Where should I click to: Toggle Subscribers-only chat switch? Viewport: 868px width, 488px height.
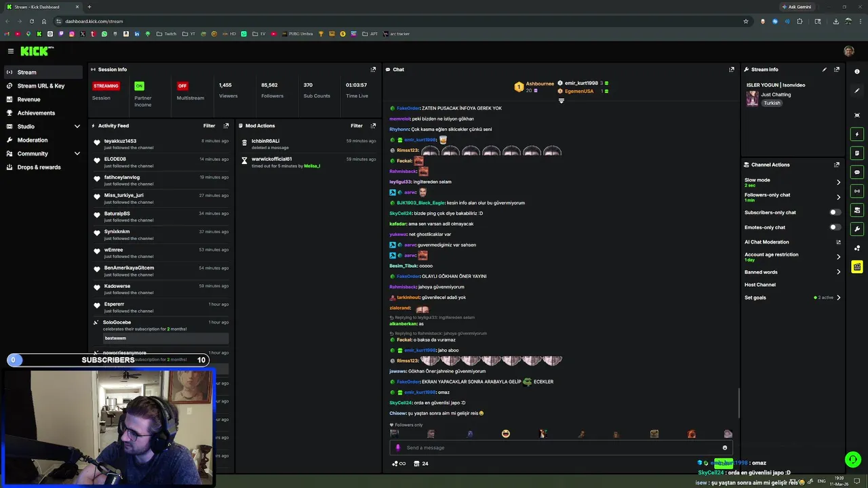coord(835,212)
